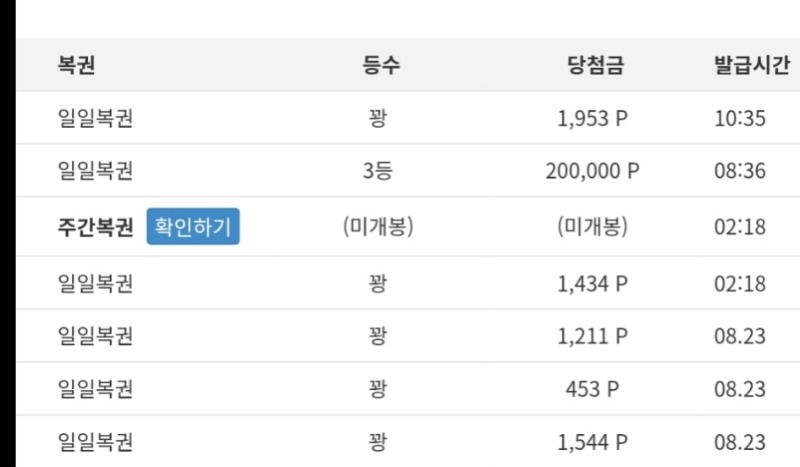Screen dimensions: 800x467
Task: Click the 10:35 issue time
Action: tap(740, 118)
